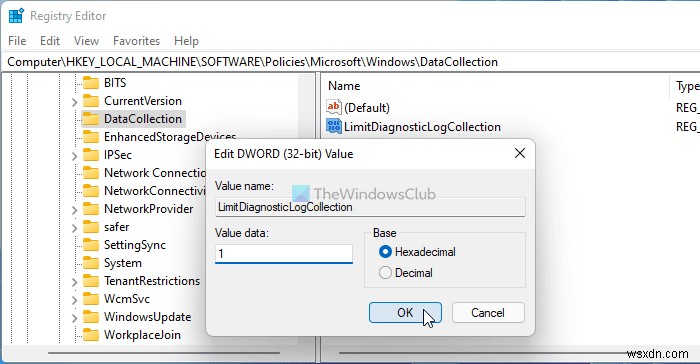This screenshot has width=700, height=364.
Task: Click the Type column header
Action: [687, 86]
